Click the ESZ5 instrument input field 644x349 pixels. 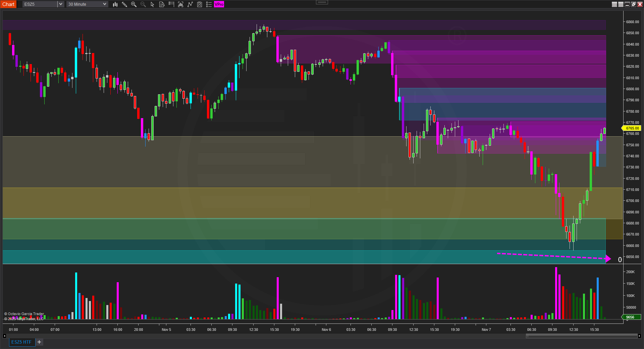tap(40, 4)
